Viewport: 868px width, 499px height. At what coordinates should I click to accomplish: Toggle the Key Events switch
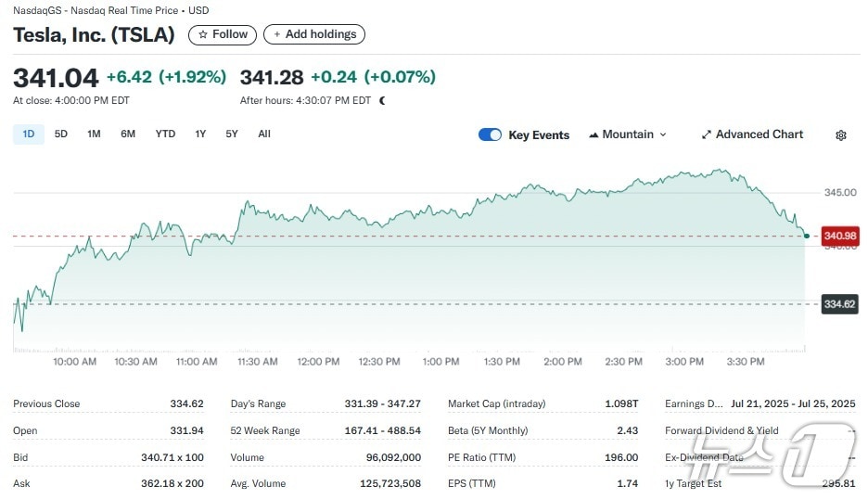point(490,134)
